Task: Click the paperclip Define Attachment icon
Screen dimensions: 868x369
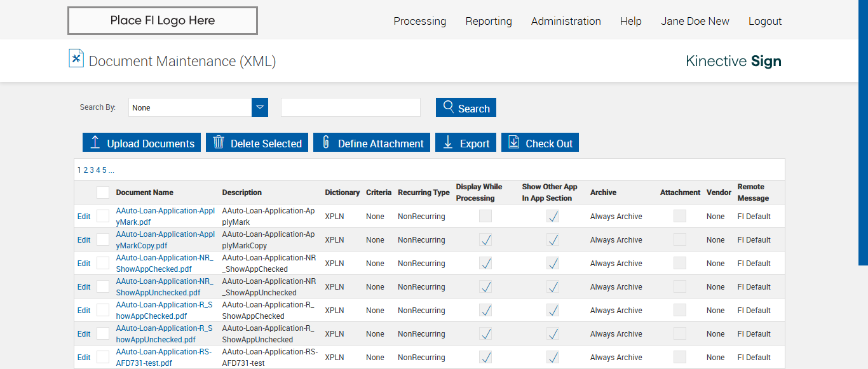Action: click(x=326, y=142)
